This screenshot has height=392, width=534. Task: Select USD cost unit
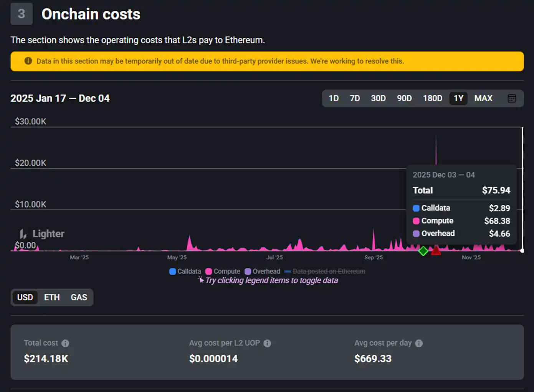(25, 297)
